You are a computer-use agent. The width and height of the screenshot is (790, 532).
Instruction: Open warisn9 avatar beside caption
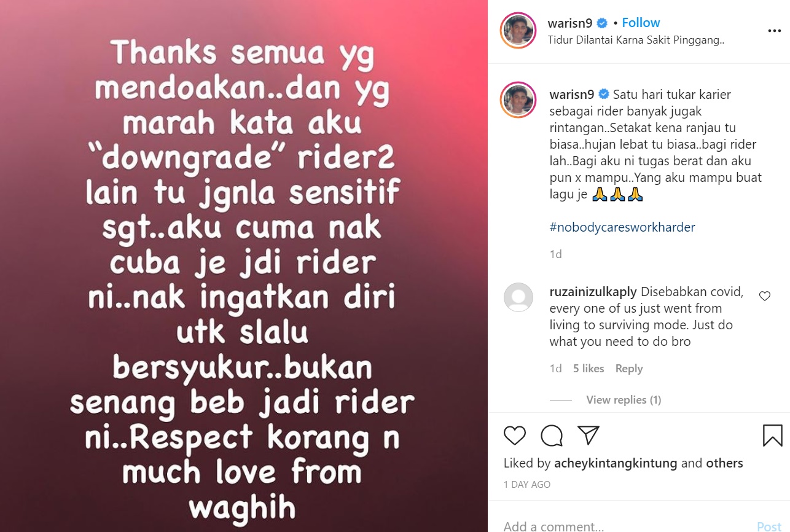pyautogui.click(x=518, y=100)
